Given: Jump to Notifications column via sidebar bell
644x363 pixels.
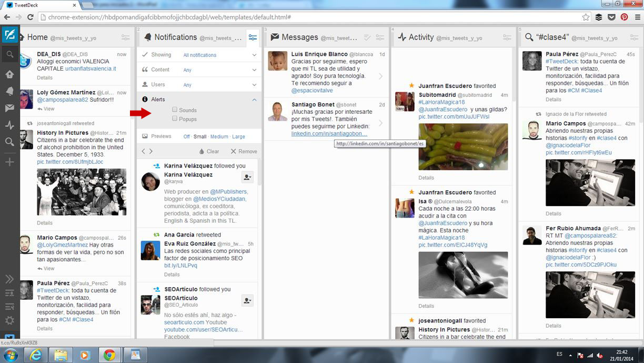Looking at the screenshot, I should point(9,91).
